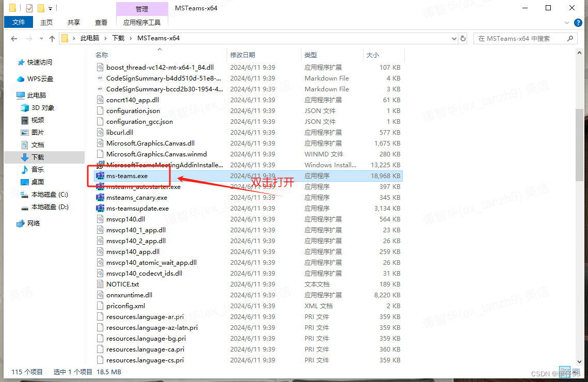Open the quick access toolbar dropdown arrow
This screenshot has height=382, width=588.
pos(50,8)
